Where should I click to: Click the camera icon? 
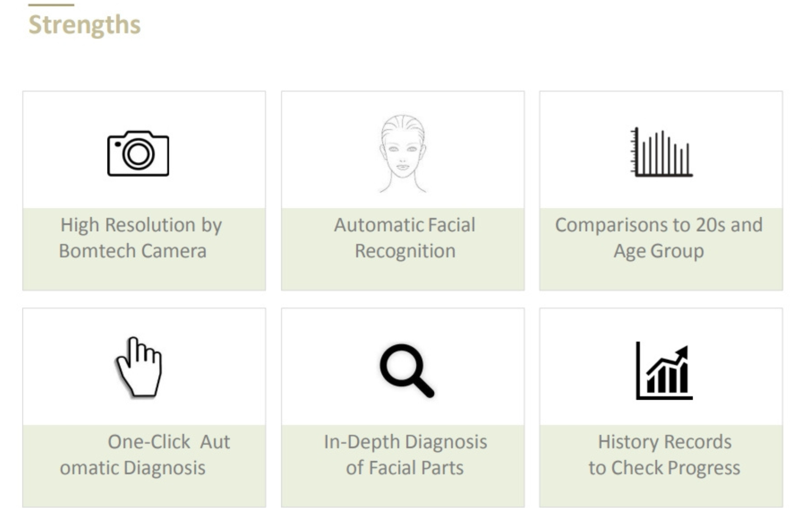click(x=138, y=153)
